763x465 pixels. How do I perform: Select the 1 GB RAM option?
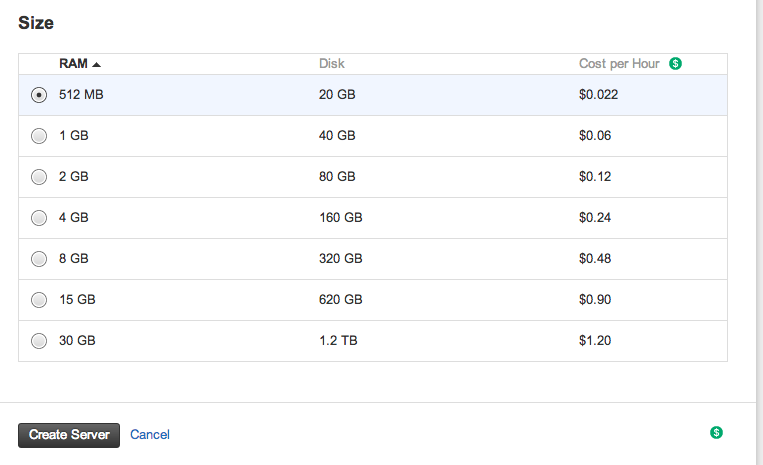pos(39,136)
